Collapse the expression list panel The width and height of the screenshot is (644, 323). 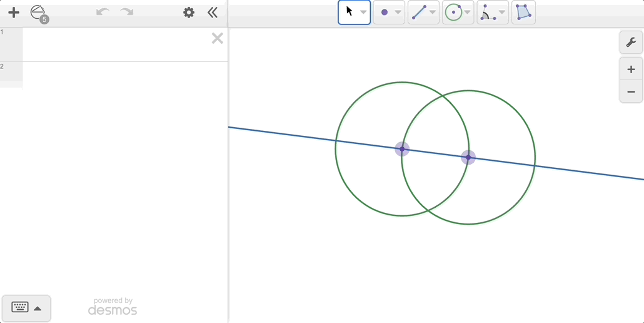[213, 13]
